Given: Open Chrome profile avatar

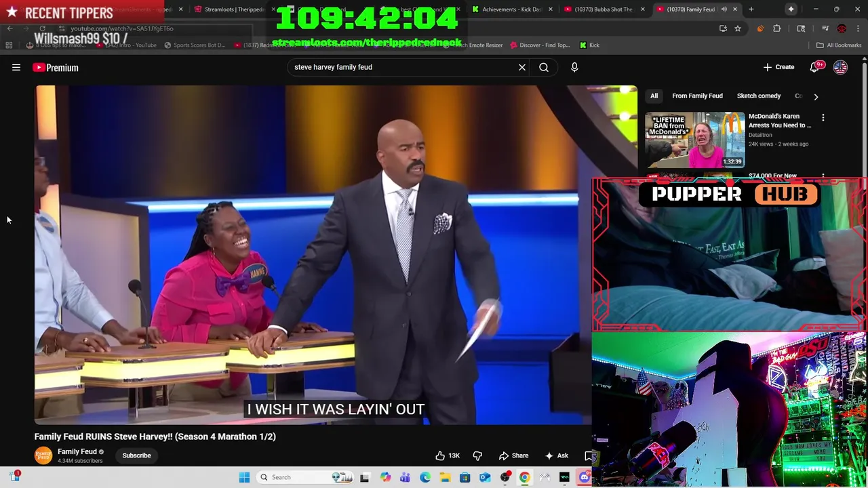Looking at the screenshot, I should [x=842, y=28].
